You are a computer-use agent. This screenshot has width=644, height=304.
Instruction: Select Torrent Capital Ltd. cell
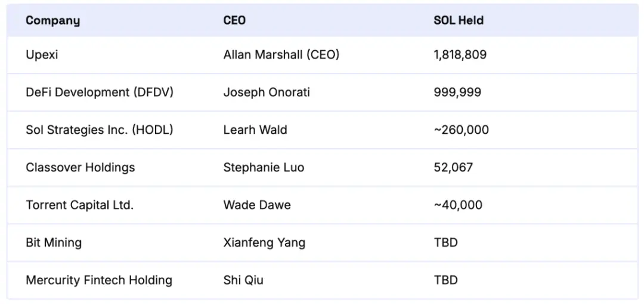[79, 205]
